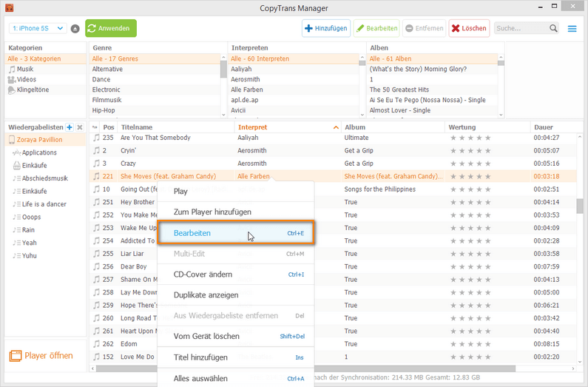Open the iPhone 5S device dropdown
Screen dimensions: 588x387
38,29
